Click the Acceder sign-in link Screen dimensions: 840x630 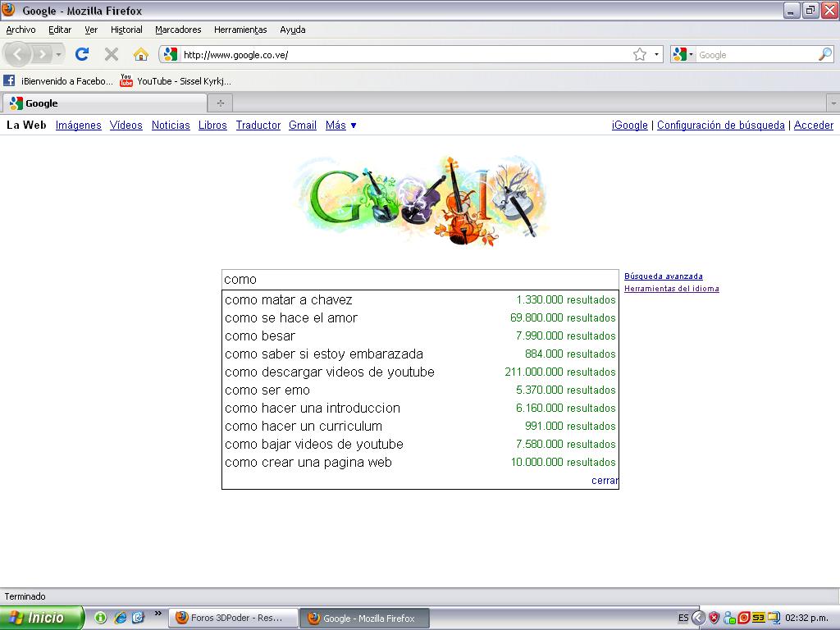pos(813,125)
